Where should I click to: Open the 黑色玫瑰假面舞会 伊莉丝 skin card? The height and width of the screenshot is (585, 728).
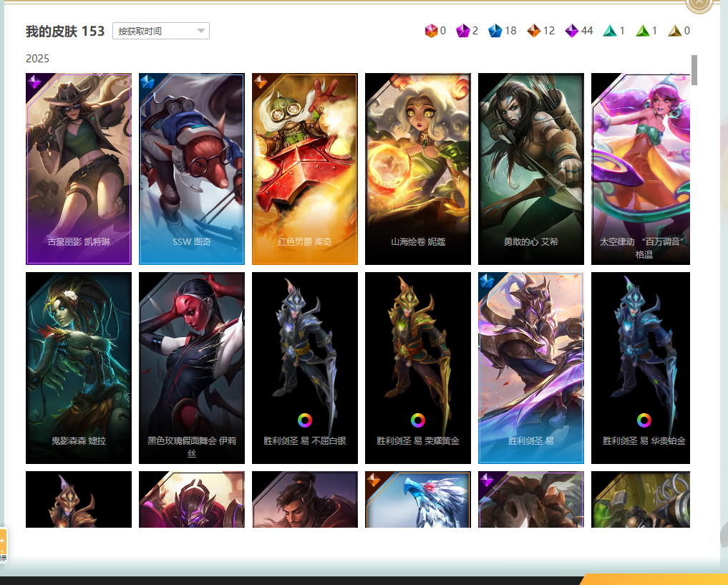tap(192, 368)
